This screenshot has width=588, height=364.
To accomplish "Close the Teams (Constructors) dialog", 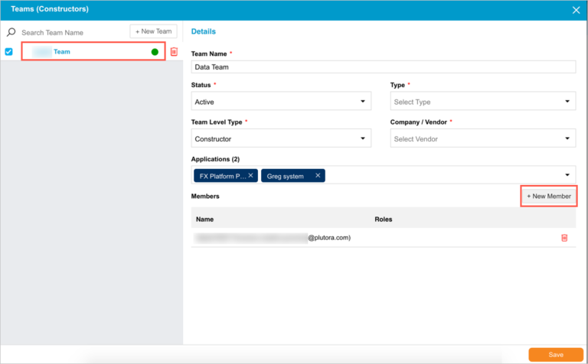I will pos(576,10).
